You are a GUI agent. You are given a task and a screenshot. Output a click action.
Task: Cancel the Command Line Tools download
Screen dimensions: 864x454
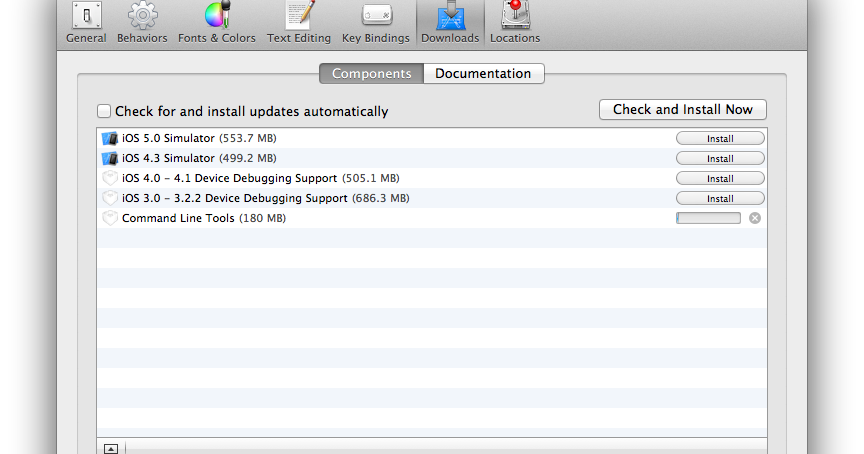click(x=755, y=218)
